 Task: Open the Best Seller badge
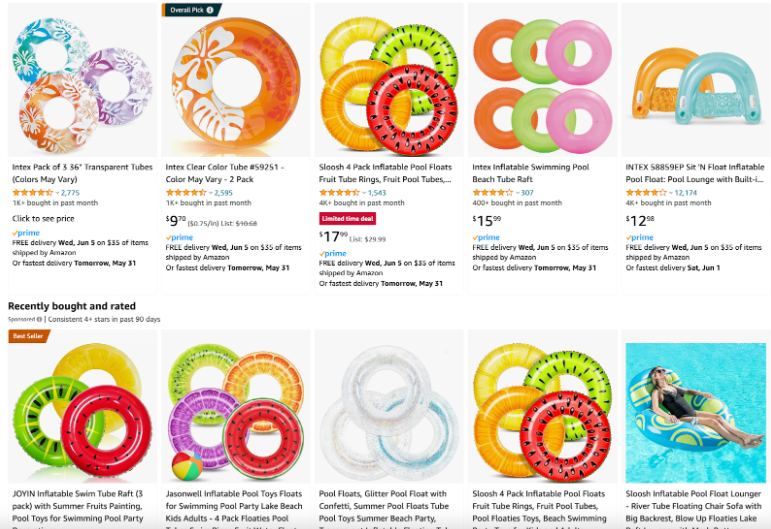[29, 336]
